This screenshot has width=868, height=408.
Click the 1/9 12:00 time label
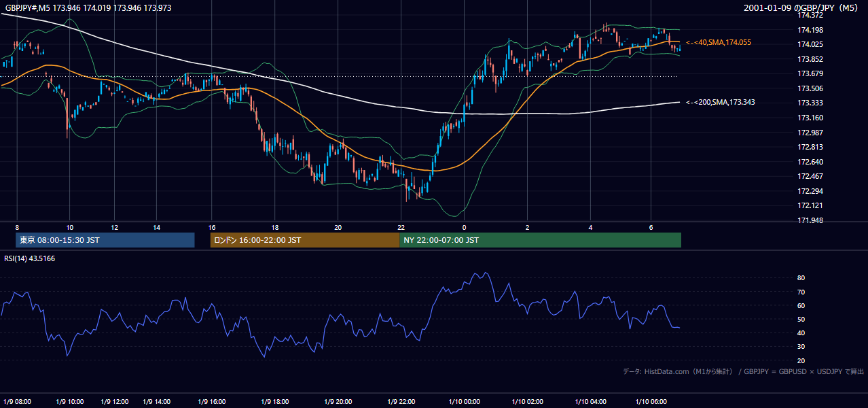point(114,401)
